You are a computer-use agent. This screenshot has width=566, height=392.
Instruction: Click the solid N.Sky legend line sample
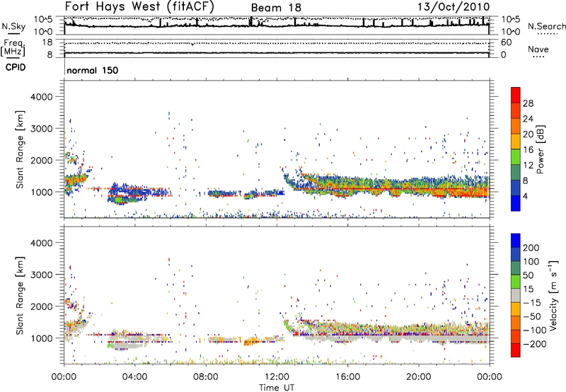pyautogui.click(x=13, y=34)
